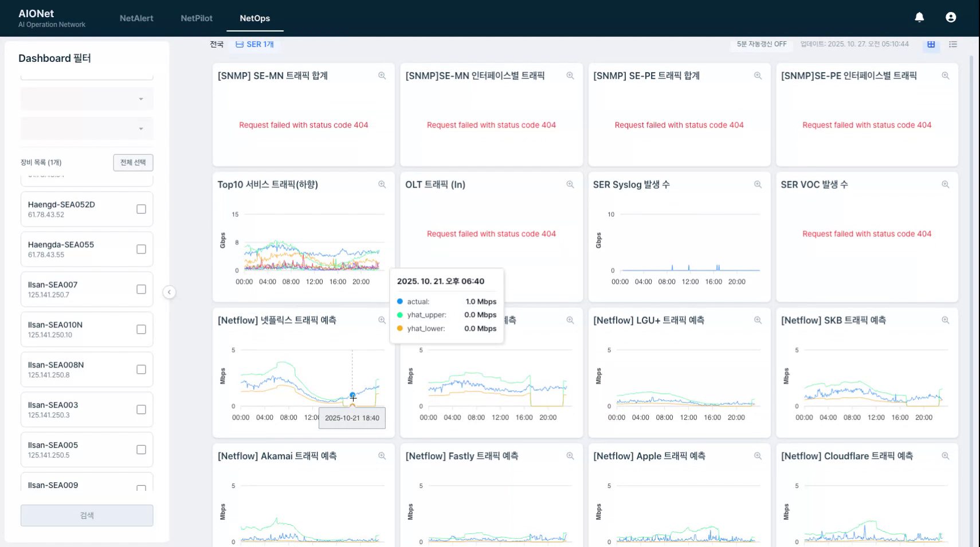Enlarge the SER Syslog 발생 수 chart
The image size is (980, 547).
[758, 185]
